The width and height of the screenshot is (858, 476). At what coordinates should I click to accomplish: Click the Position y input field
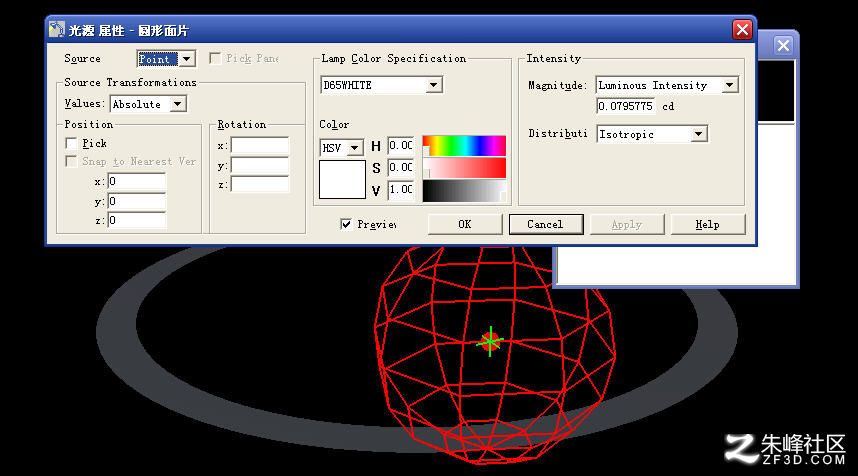click(x=136, y=201)
